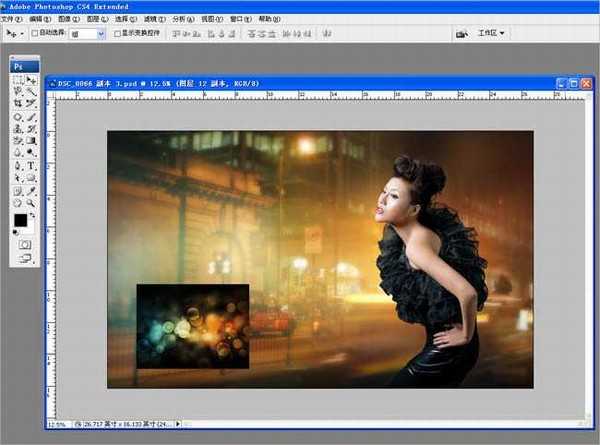
Task: Toggle the 显示变换控件 checkbox
Action: (116, 33)
